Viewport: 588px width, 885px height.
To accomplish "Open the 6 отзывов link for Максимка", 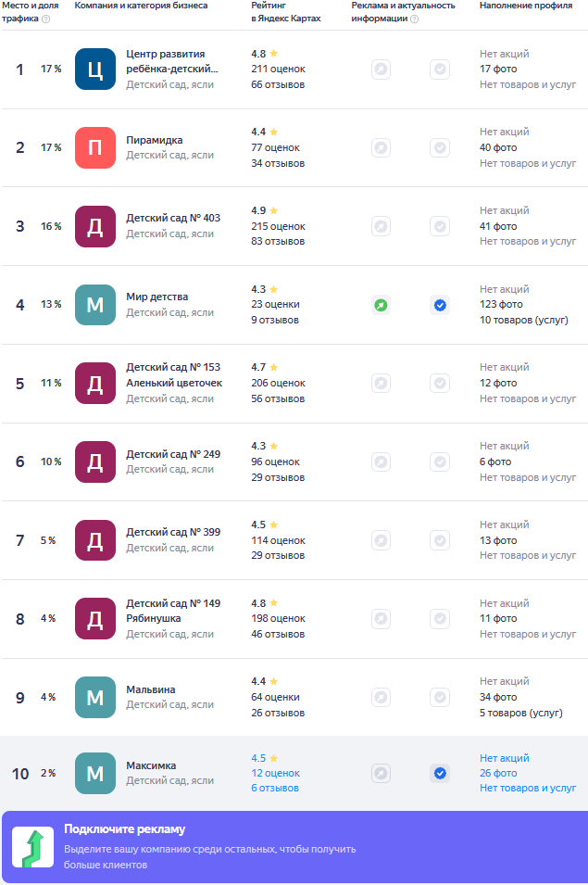I will [x=275, y=788].
